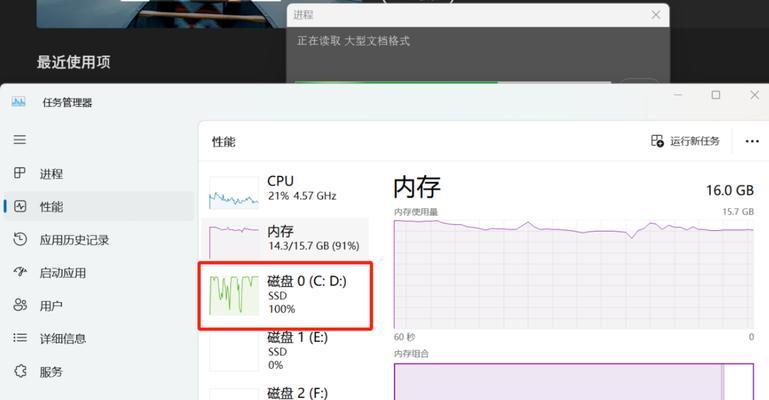
Task: Switch to 详细信息 page
Action: [x=63, y=339]
